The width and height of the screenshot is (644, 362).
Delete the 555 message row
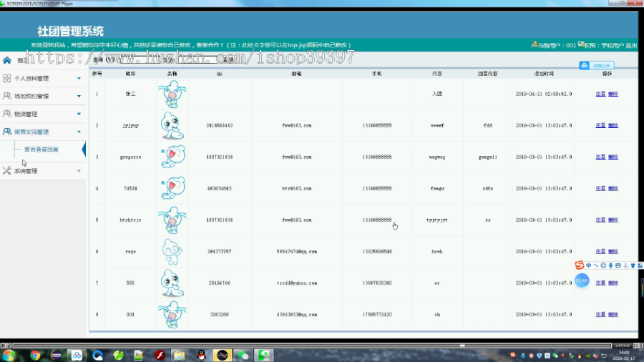coord(613,283)
